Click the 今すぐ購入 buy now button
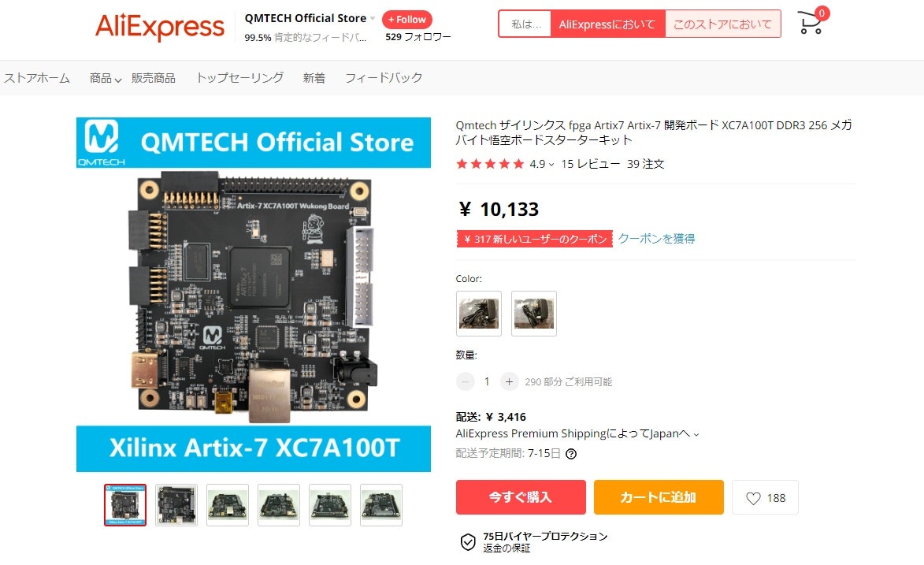The width and height of the screenshot is (924, 565). [521, 497]
